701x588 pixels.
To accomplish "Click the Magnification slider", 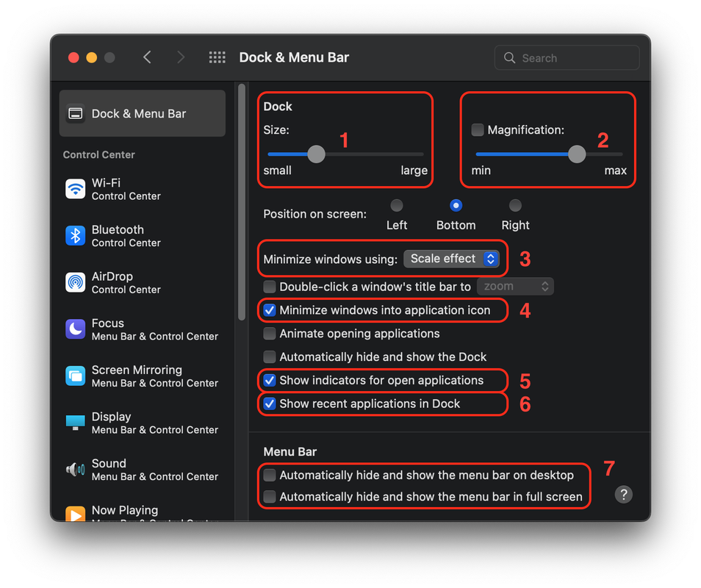I will click(x=549, y=154).
